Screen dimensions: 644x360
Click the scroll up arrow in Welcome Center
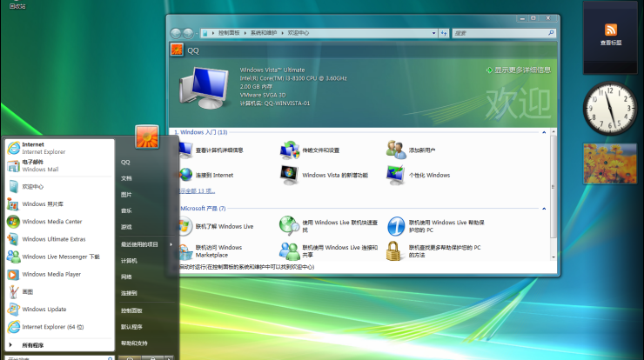553,131
